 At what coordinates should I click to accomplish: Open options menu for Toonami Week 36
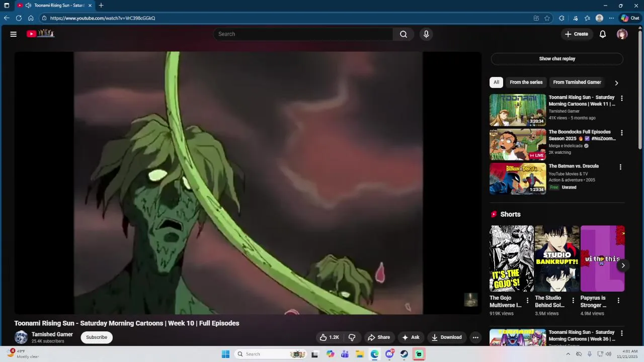[x=621, y=333]
